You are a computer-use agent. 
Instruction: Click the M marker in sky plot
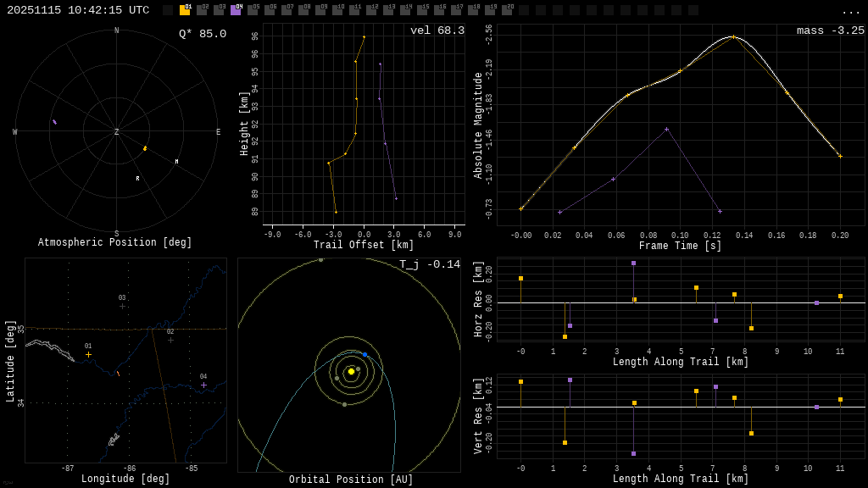(176, 162)
